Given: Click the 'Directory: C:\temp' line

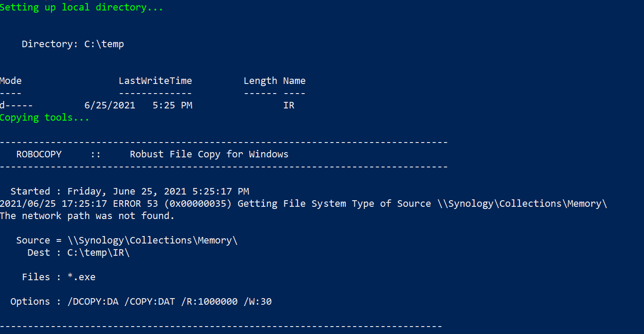Looking at the screenshot, I should 73,44.
